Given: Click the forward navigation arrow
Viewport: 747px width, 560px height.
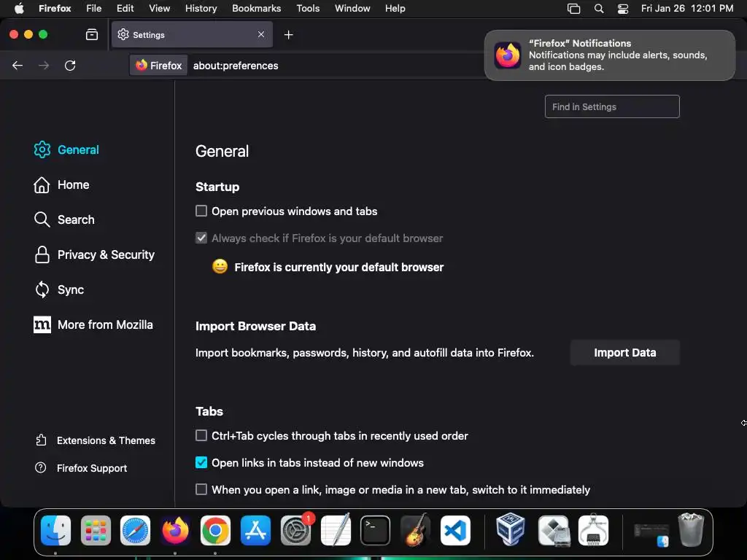Looking at the screenshot, I should pyautogui.click(x=44, y=65).
